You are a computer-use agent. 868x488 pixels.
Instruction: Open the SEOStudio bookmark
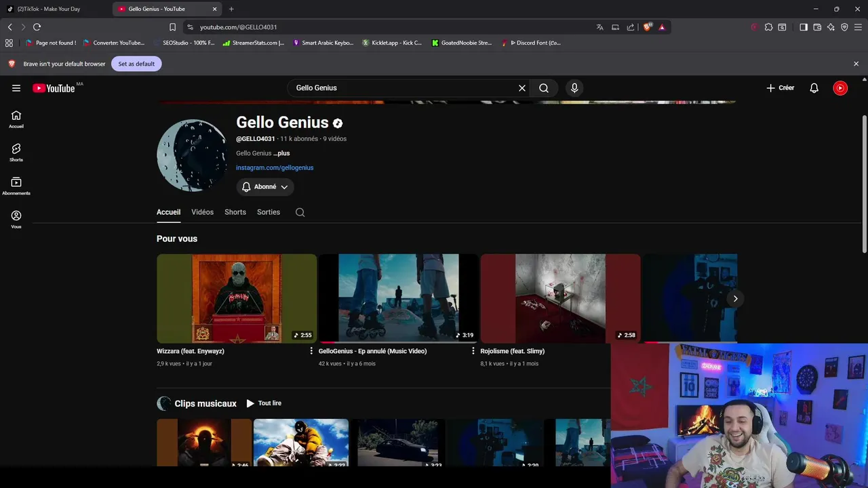[184, 43]
